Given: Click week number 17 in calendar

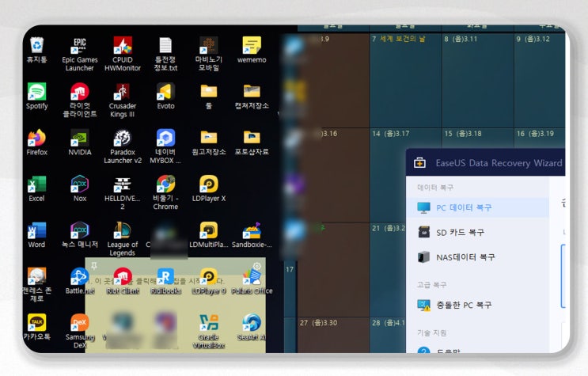Looking at the screenshot, I should [x=290, y=269].
